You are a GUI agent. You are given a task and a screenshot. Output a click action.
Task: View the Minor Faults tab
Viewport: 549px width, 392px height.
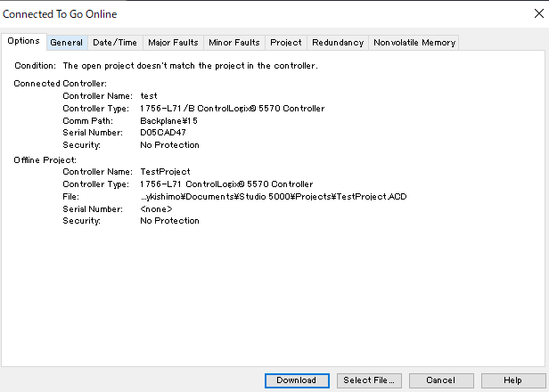click(x=234, y=42)
